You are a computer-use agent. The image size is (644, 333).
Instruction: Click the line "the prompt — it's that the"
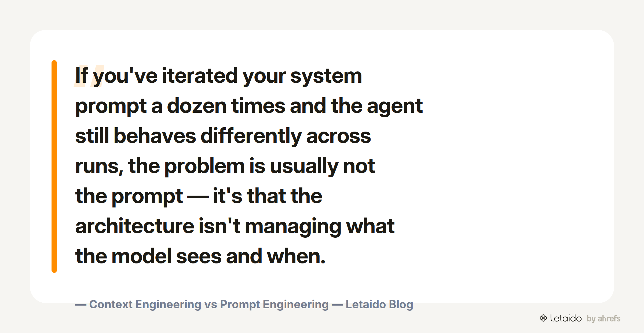pyautogui.click(x=199, y=197)
